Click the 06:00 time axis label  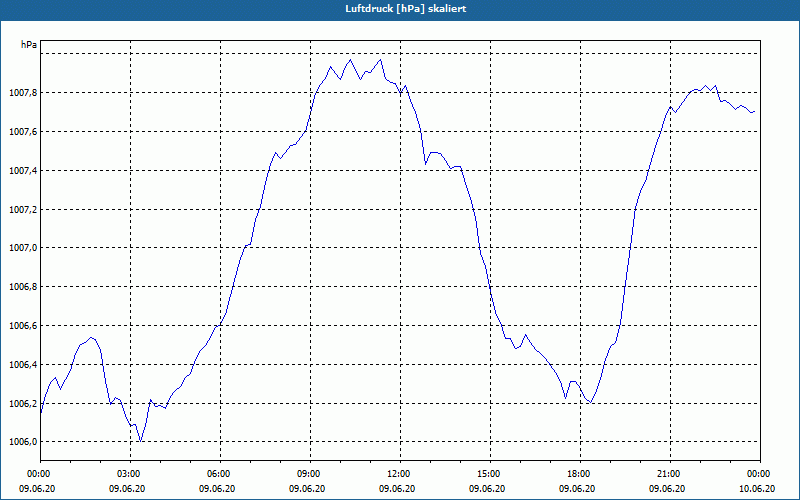220,474
